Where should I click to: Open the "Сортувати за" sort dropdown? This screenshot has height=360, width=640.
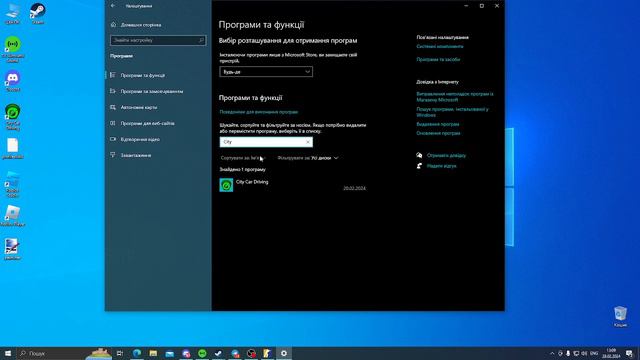pos(243,158)
